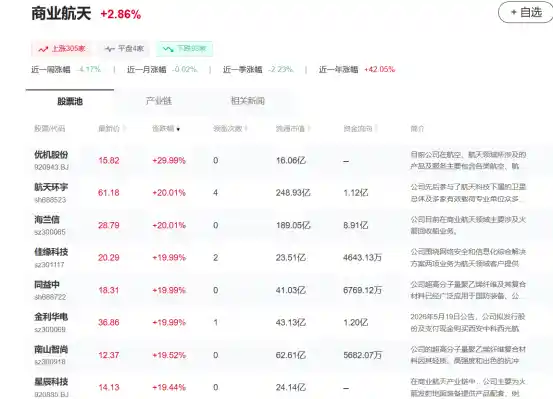Open stock 同益中
The width and height of the screenshot is (554, 400).
[x=47, y=284]
